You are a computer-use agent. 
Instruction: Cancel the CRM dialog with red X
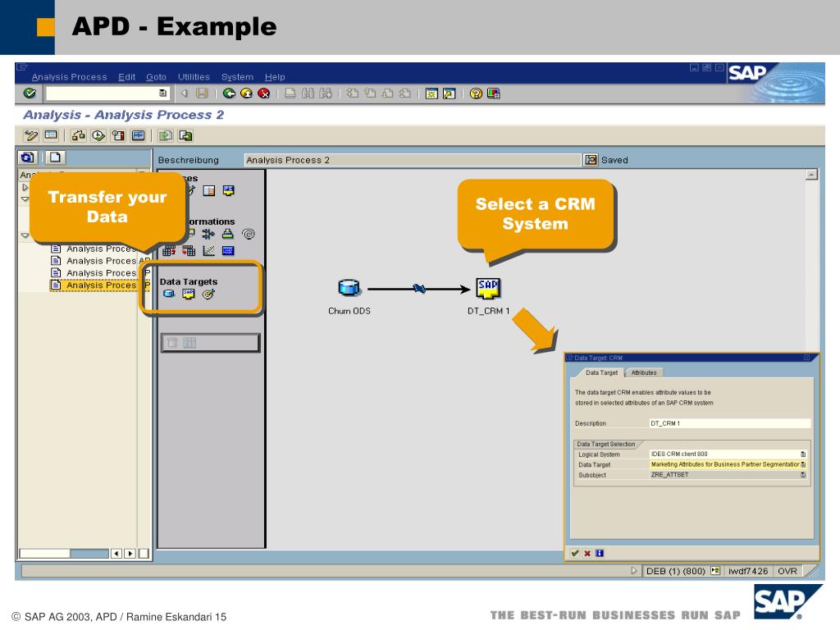(587, 554)
